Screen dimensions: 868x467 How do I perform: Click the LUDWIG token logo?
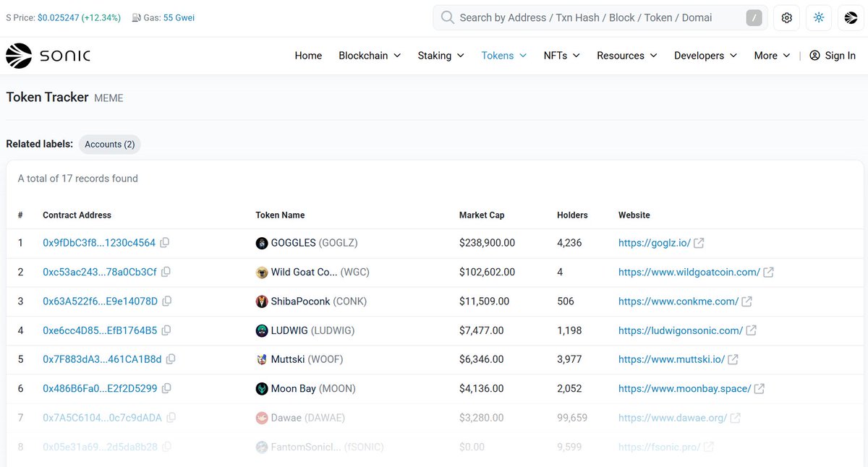262,330
